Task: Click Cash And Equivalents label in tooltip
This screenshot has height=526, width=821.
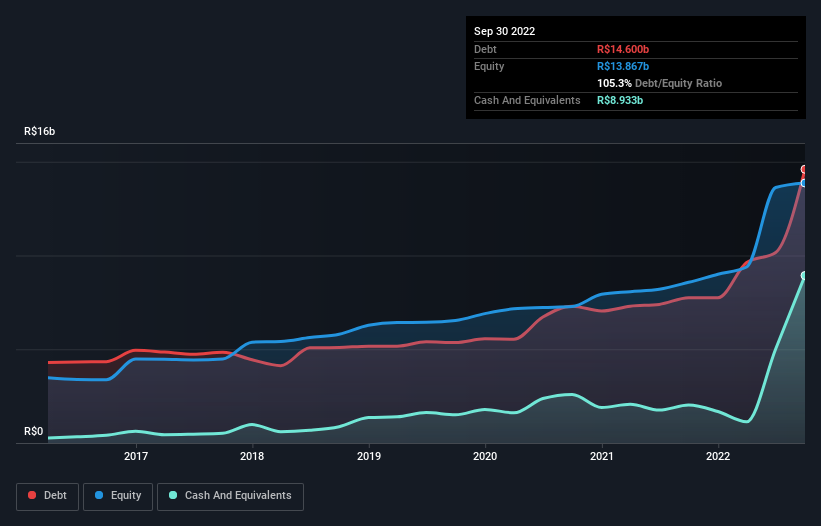Action: point(527,100)
